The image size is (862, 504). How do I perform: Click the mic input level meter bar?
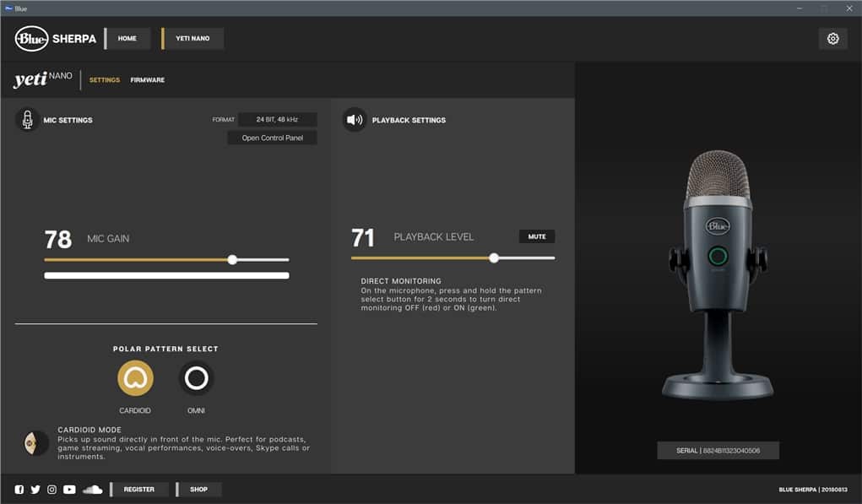point(166,275)
